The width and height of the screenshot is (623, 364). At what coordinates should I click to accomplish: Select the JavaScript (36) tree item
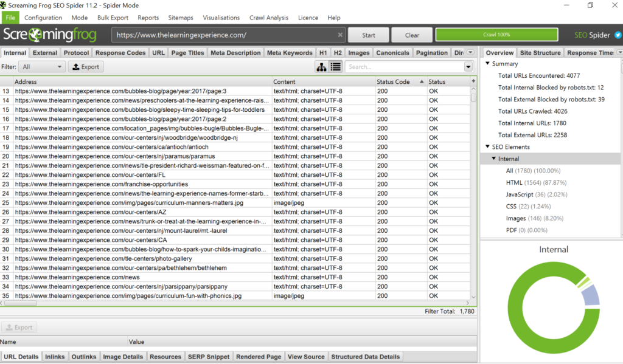coord(537,194)
